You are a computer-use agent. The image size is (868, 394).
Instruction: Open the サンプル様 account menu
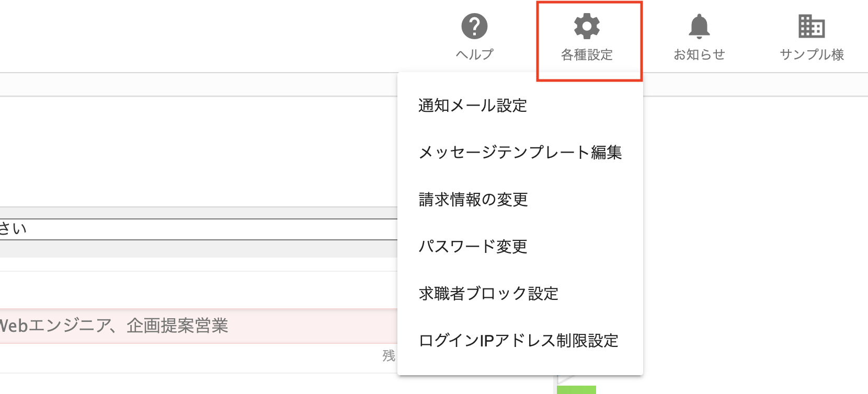[x=812, y=54]
